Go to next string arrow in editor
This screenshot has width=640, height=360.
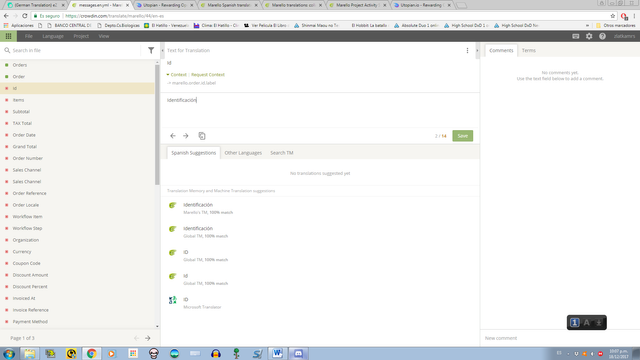pos(186,136)
